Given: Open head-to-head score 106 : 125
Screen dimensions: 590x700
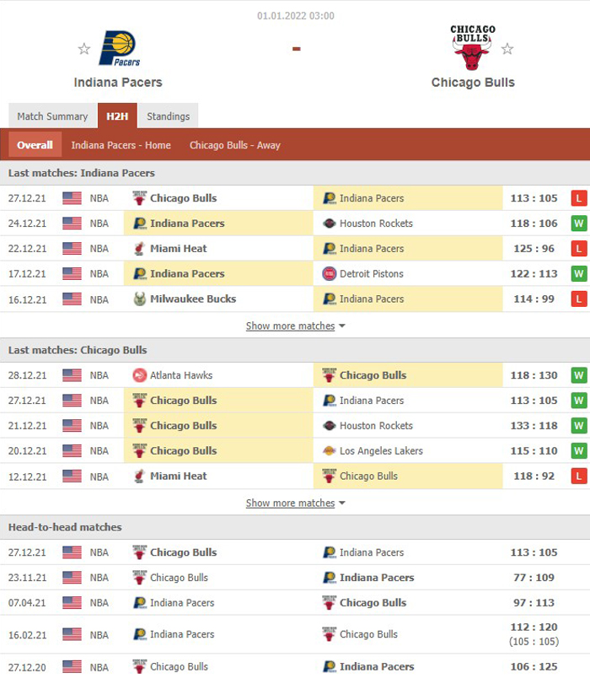Looking at the screenshot, I should click(534, 667).
